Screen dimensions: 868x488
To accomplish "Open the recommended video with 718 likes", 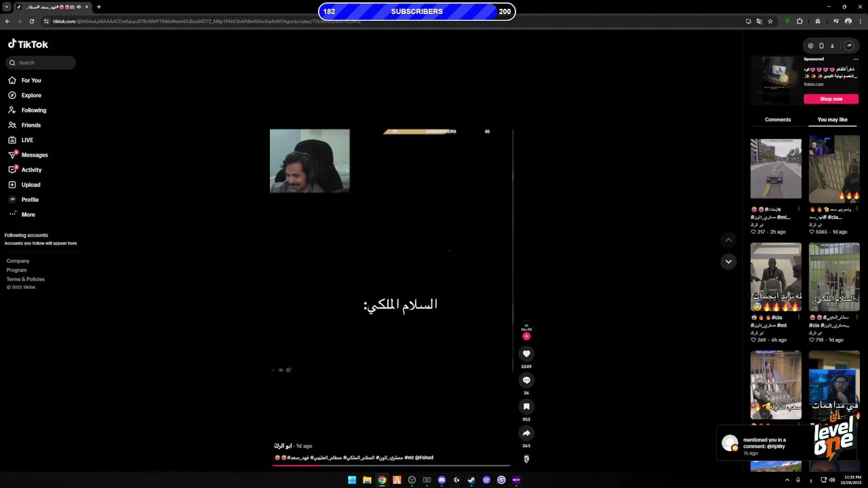I will [x=834, y=277].
